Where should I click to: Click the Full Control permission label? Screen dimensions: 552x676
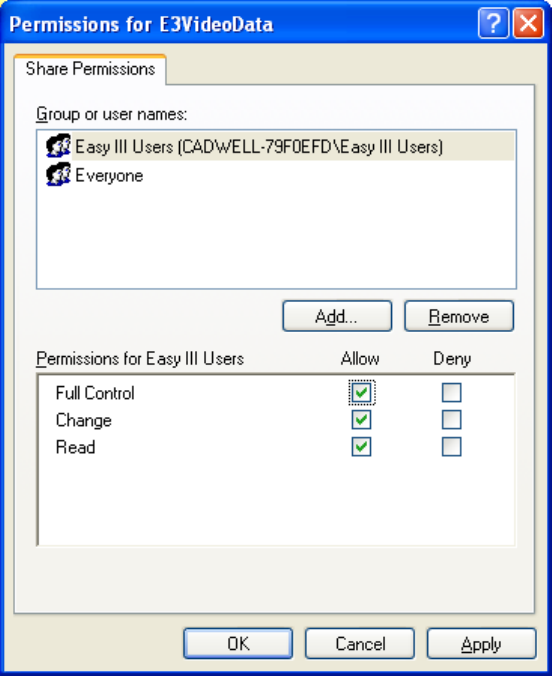point(95,393)
